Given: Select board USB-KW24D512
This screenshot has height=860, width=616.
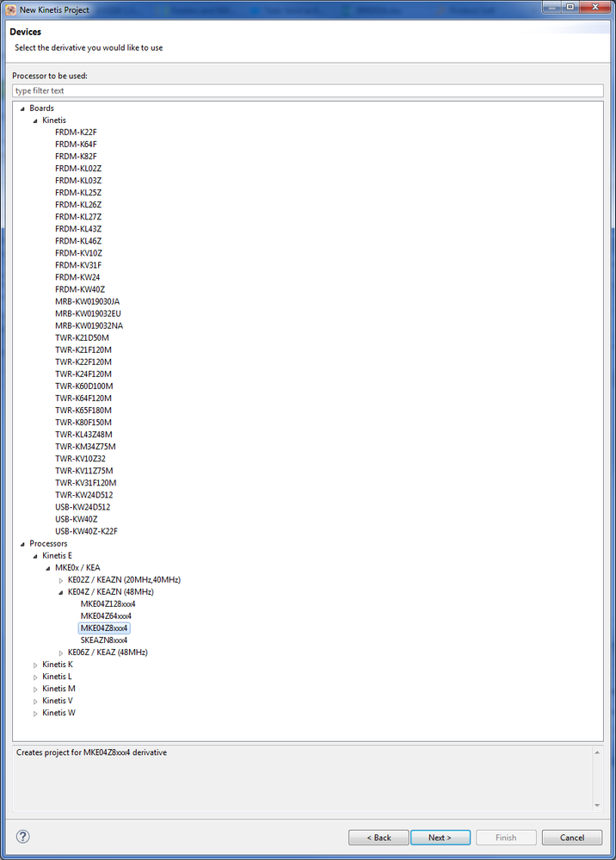Looking at the screenshot, I should click(x=83, y=506).
